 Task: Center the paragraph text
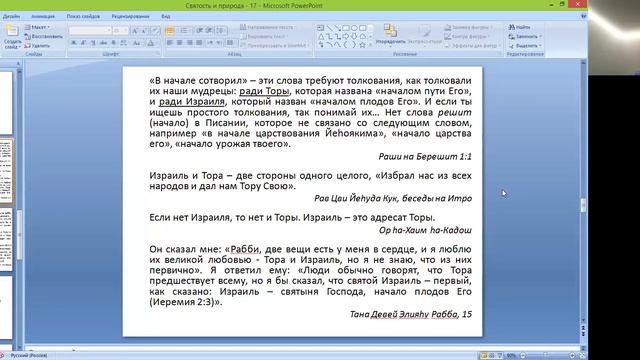(180, 43)
